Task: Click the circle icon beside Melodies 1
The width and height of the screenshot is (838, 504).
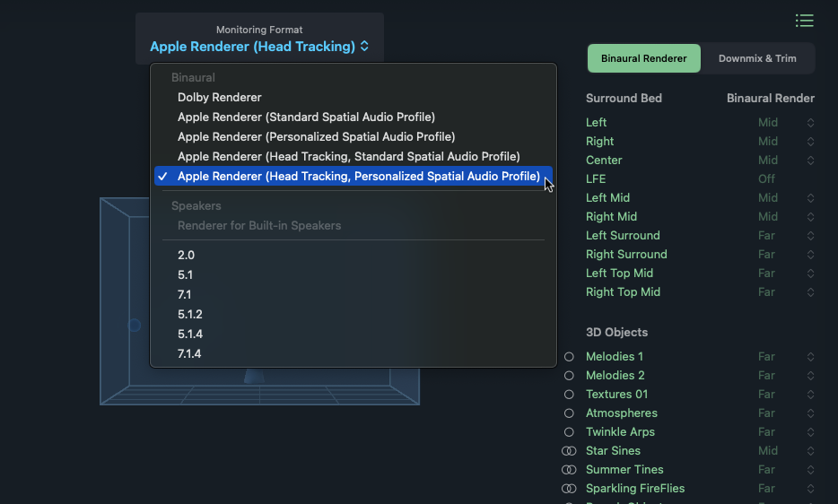Action: point(569,357)
